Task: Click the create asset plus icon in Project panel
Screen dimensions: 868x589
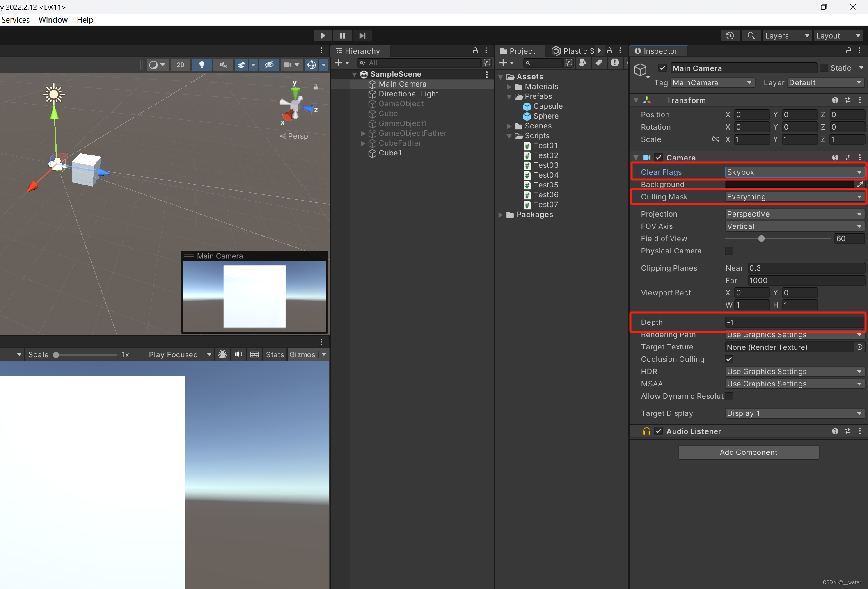Action: click(504, 63)
